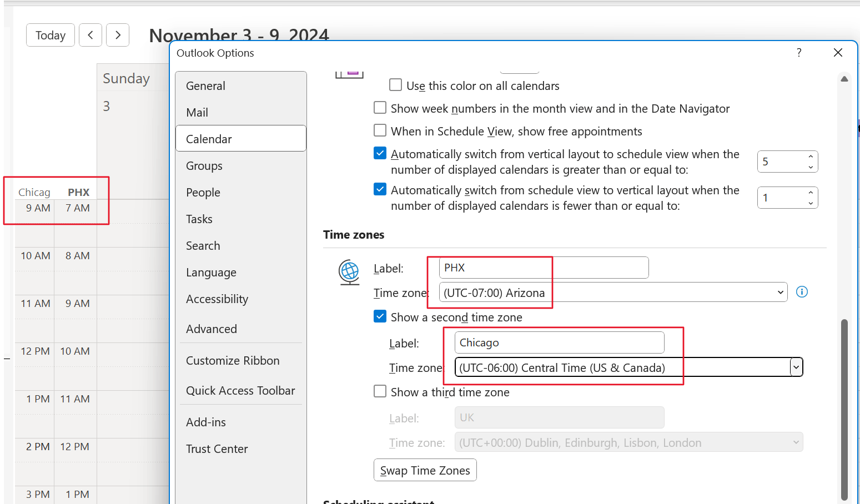The width and height of the screenshot is (860, 504).
Task: Decrease the vertical layout threshold value 1
Action: pos(811,203)
